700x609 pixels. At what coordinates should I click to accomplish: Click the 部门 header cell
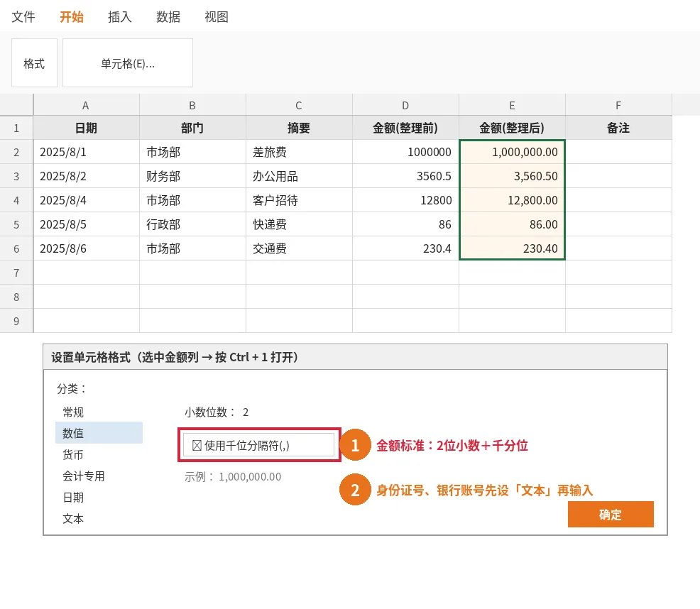(192, 128)
